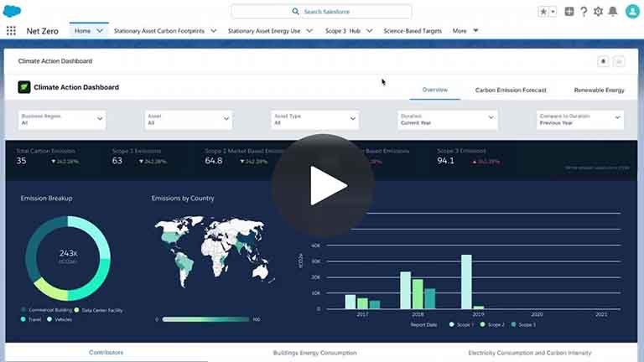
Task: Open the Favorites star icon
Action: pos(543,12)
